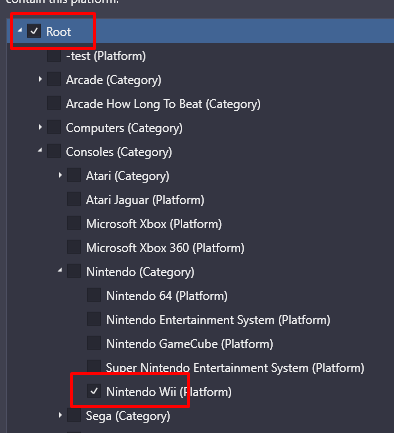The width and height of the screenshot is (394, 433).
Task: Expand the Computers category arrow
Action: click(x=40, y=127)
